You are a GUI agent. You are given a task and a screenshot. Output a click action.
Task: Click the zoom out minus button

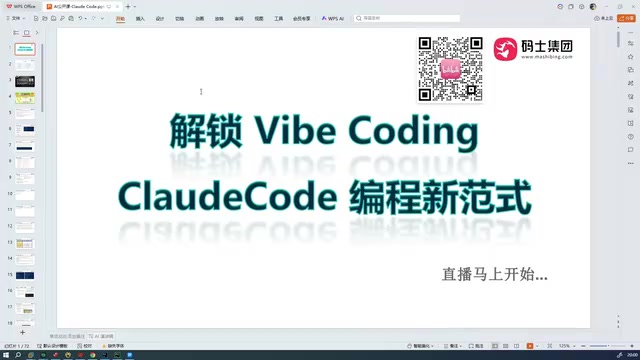583,346
